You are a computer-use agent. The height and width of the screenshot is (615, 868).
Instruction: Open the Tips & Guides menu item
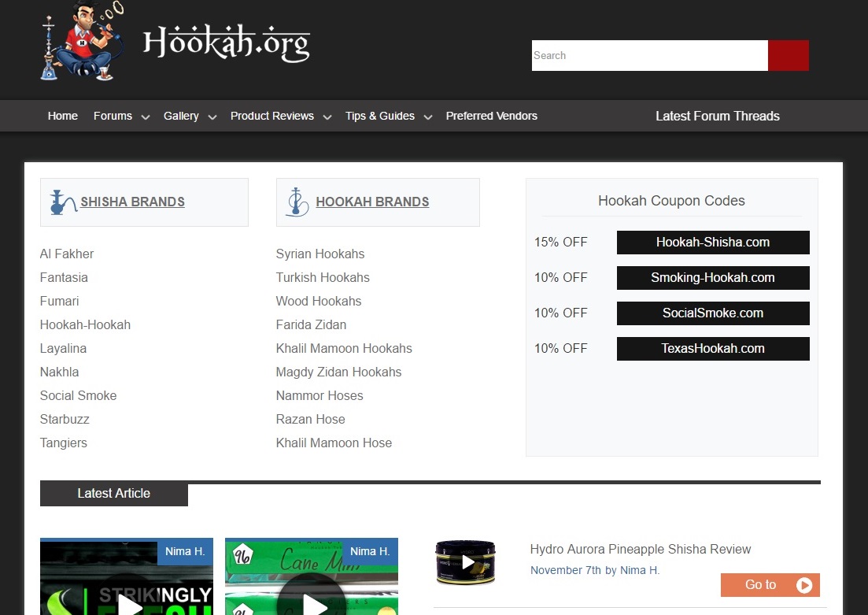point(380,116)
